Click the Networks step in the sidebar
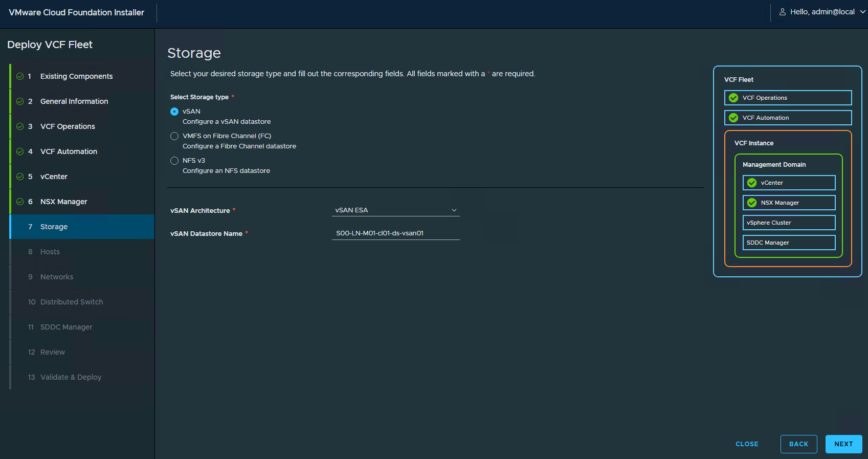Viewport: 868px width, 459px height. (x=82, y=277)
